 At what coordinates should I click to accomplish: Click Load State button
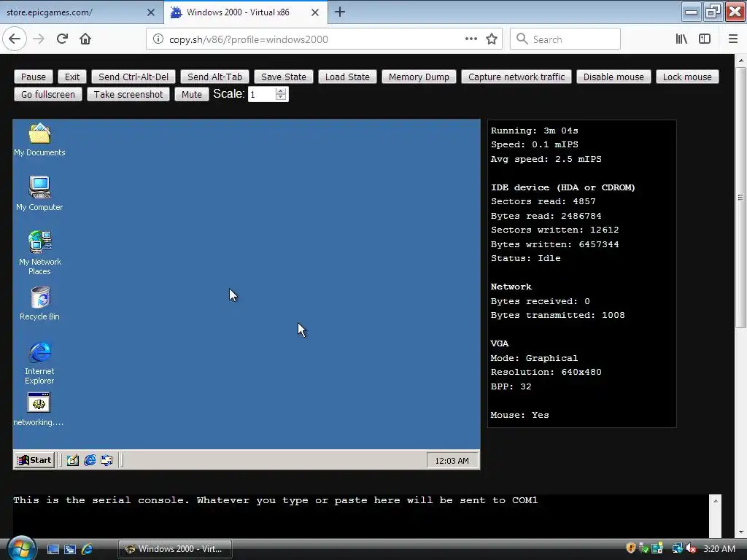click(x=347, y=77)
